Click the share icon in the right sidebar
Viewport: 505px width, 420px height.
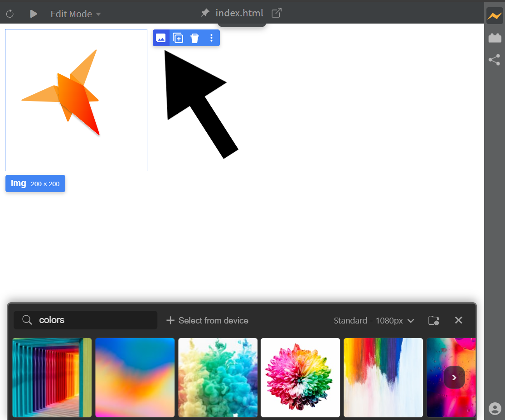tap(494, 60)
